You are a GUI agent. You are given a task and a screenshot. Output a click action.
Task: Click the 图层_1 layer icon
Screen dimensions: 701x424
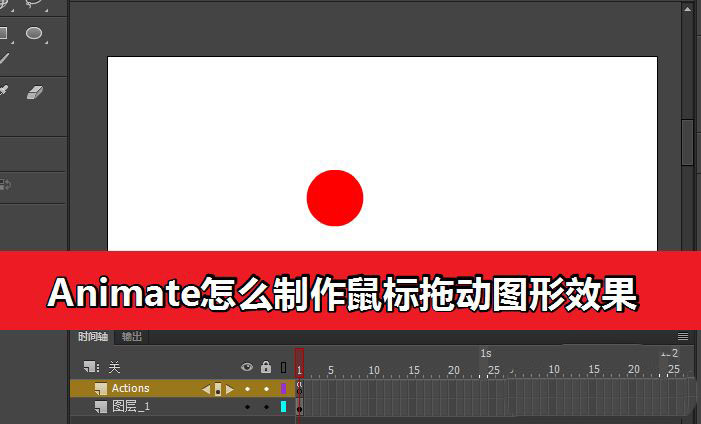pos(101,407)
